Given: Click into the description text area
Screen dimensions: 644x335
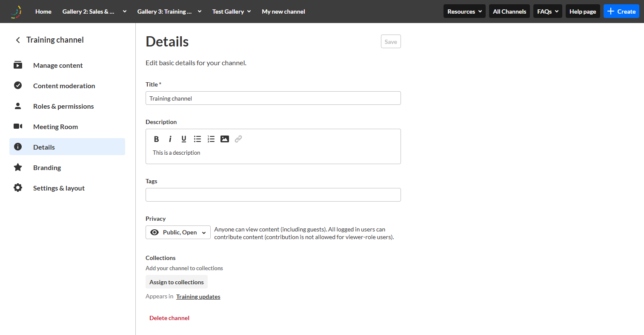Looking at the screenshot, I should [273, 153].
